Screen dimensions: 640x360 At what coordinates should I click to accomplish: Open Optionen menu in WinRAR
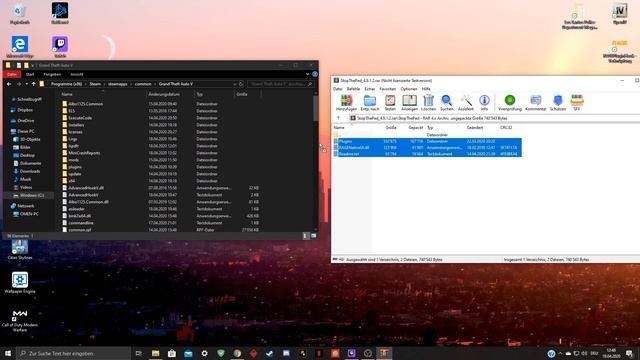click(x=409, y=89)
